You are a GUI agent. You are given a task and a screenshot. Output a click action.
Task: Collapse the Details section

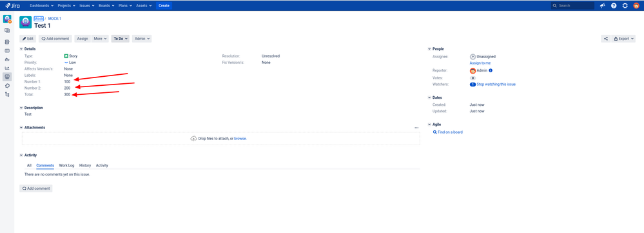(x=21, y=49)
